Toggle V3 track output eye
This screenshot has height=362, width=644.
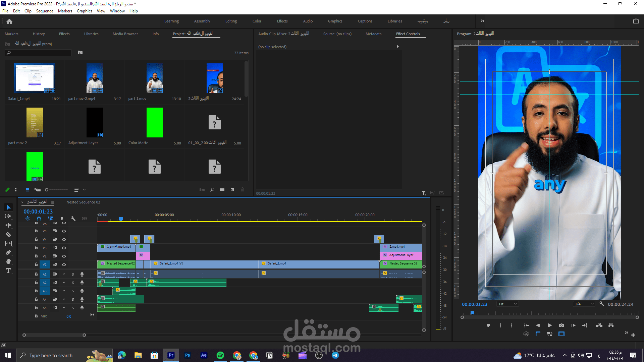pyautogui.click(x=64, y=248)
